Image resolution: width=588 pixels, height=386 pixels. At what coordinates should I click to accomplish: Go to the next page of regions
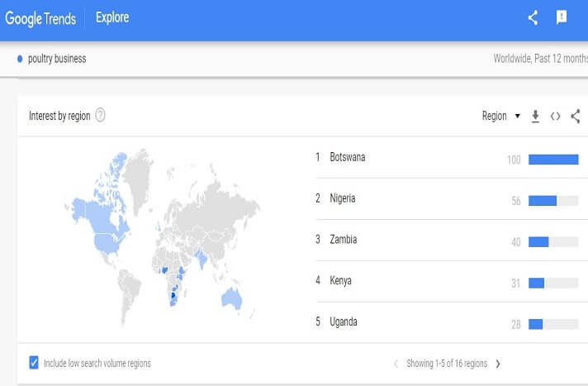click(x=498, y=363)
